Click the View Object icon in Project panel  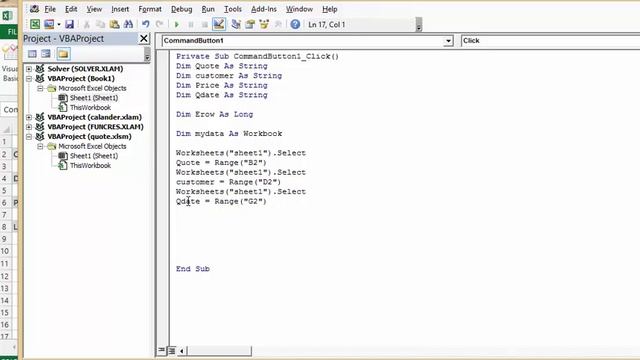click(46, 54)
